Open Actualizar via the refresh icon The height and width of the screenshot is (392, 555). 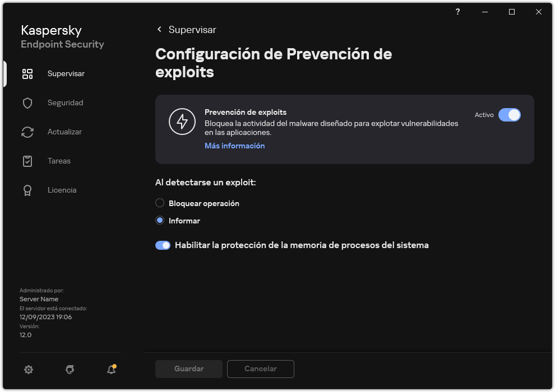(x=27, y=132)
